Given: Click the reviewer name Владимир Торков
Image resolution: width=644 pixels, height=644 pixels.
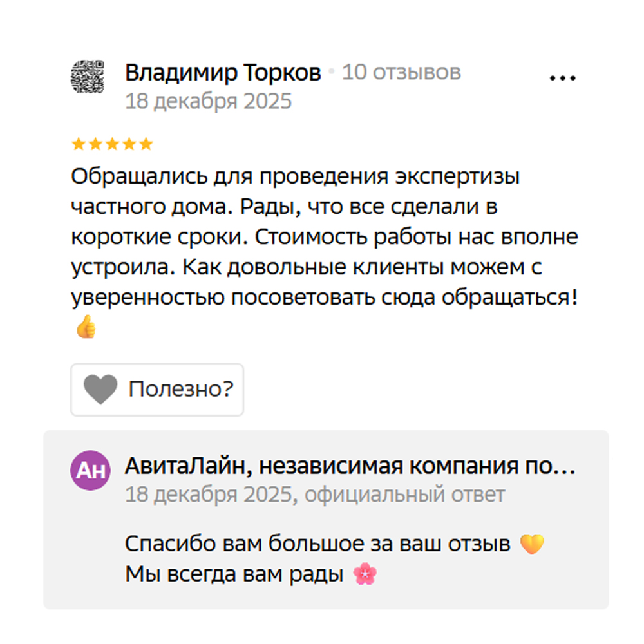Looking at the screenshot, I should [222, 73].
